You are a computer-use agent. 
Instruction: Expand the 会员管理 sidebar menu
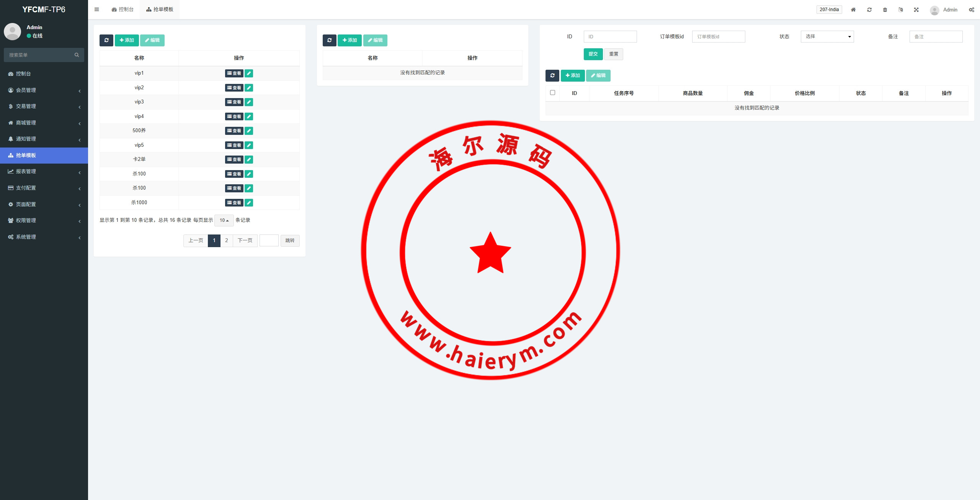tap(44, 90)
